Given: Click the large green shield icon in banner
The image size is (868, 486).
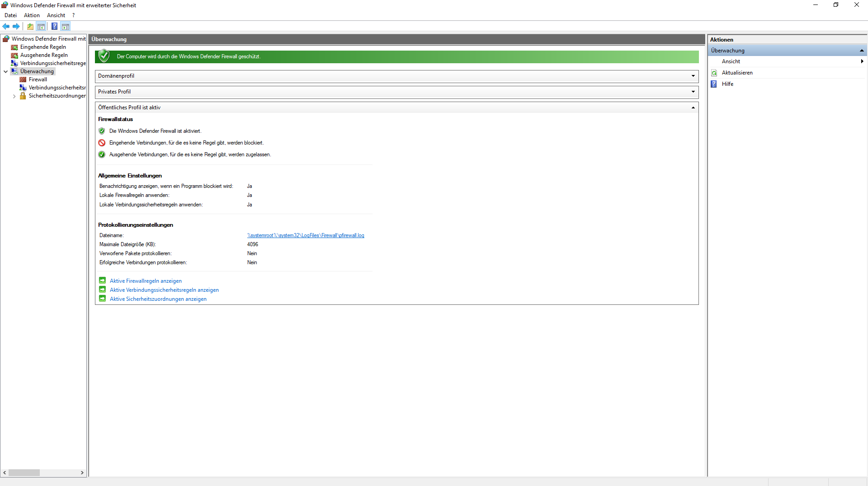Looking at the screenshot, I should pos(104,56).
